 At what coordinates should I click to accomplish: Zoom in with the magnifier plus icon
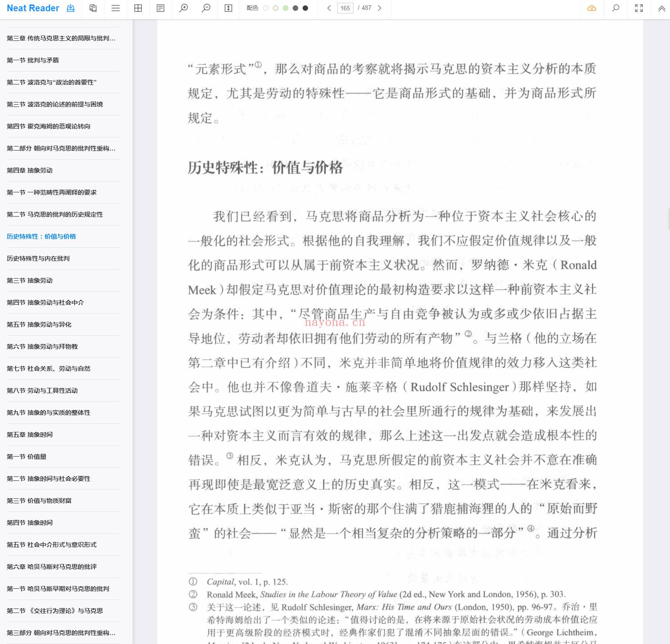tap(183, 8)
